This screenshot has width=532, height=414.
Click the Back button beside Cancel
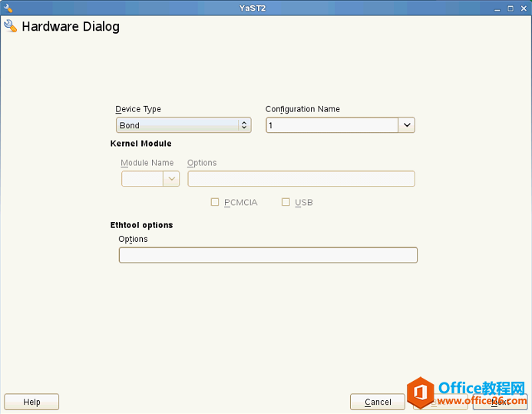(x=441, y=402)
